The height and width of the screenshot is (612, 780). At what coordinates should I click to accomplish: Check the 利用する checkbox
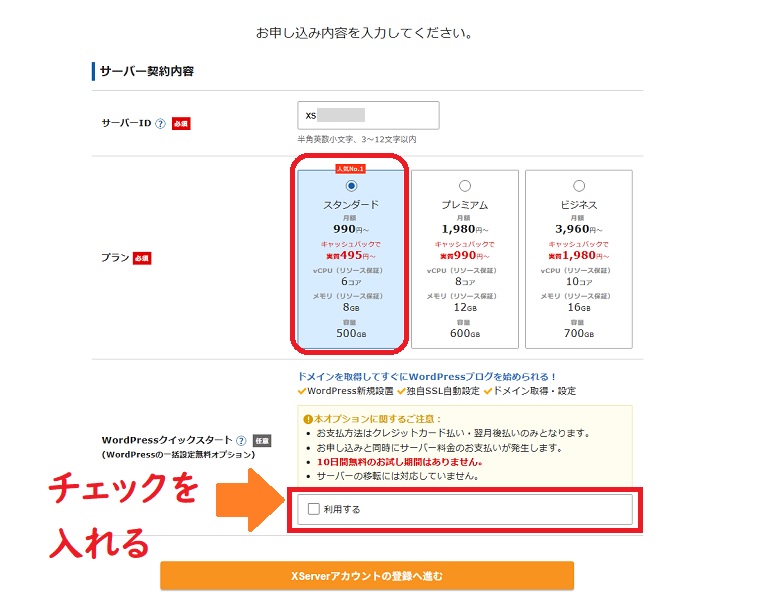point(313,509)
